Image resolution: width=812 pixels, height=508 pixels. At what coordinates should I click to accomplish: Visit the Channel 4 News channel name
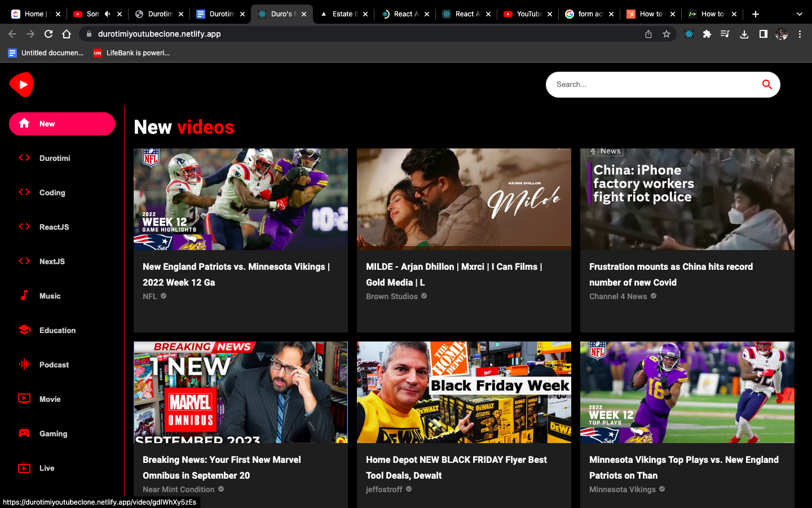[x=618, y=296]
